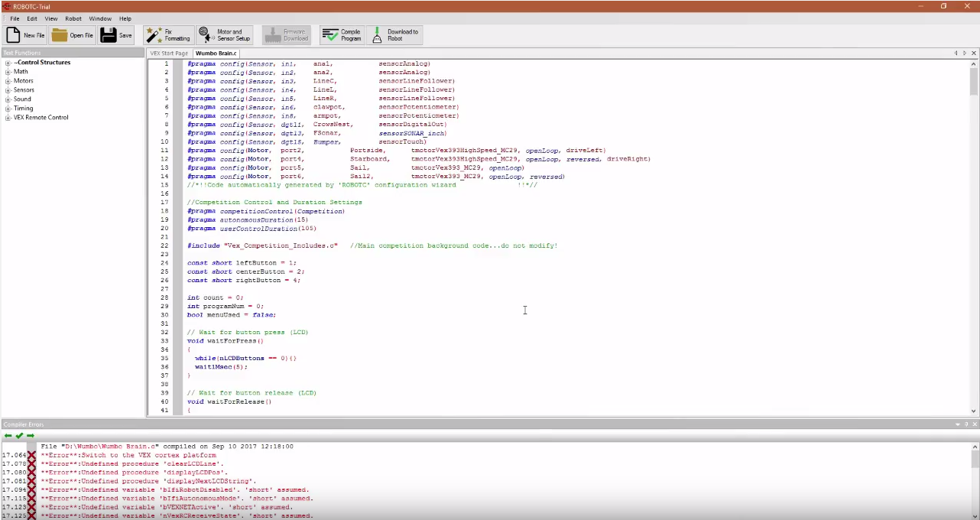Image resolution: width=980 pixels, height=520 pixels.
Task: Open the File menu
Action: (x=15, y=18)
